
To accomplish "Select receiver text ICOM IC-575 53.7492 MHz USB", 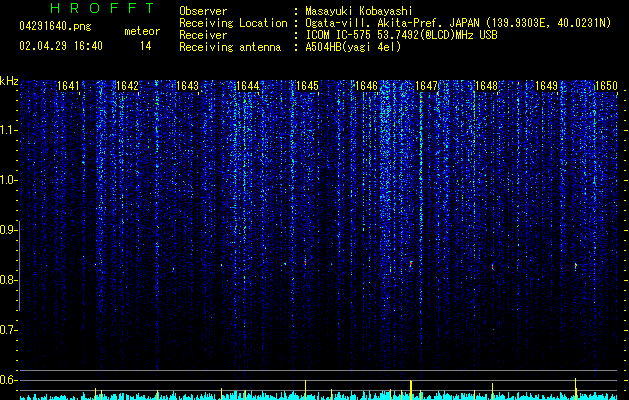I will [401, 35].
